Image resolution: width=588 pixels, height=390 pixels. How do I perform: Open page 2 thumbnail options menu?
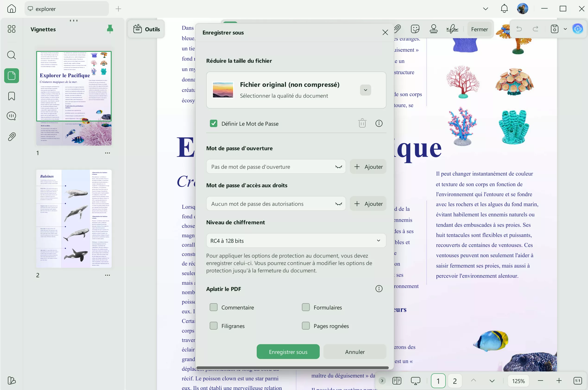107,275
